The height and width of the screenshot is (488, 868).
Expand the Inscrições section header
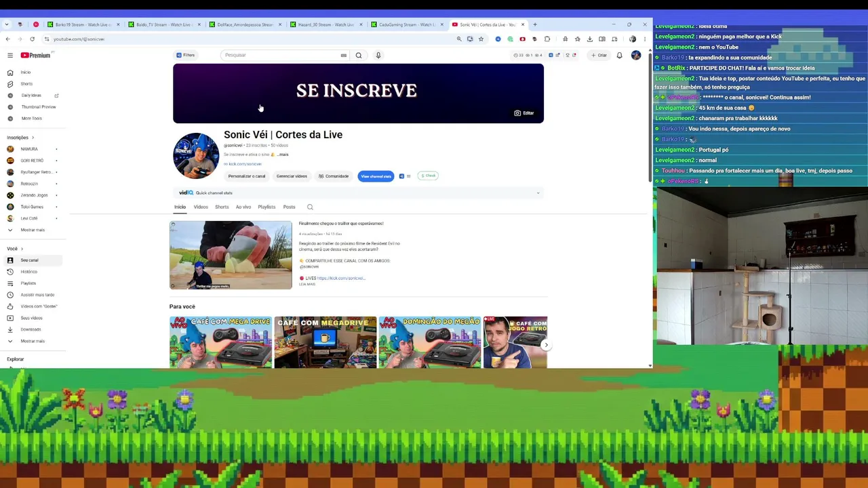tap(20, 138)
